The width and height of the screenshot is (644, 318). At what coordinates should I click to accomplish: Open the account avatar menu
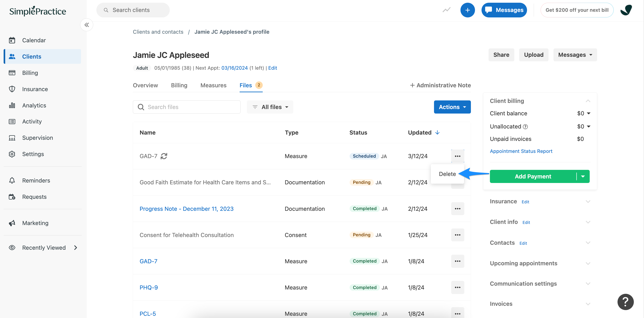pyautogui.click(x=626, y=10)
